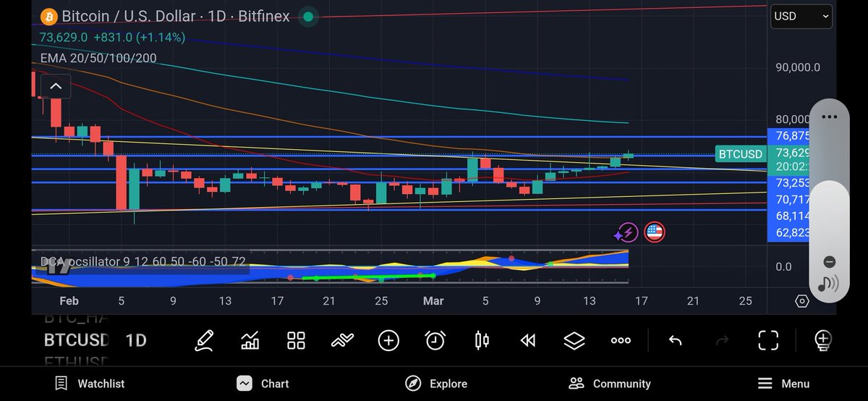Start bar replay rewind icon
Viewport: 868px width, 401px height.
[x=528, y=340]
